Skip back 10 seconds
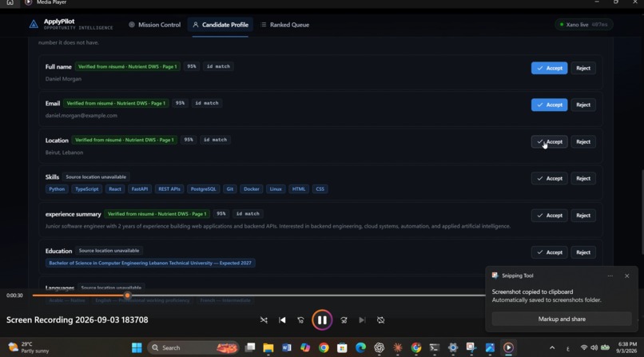644x357 pixels. (x=300, y=320)
